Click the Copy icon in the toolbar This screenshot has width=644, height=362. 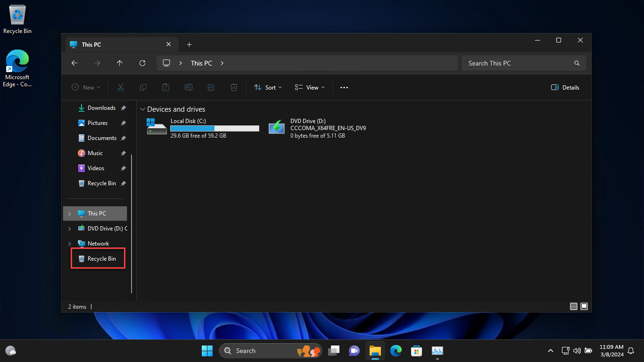coord(143,87)
